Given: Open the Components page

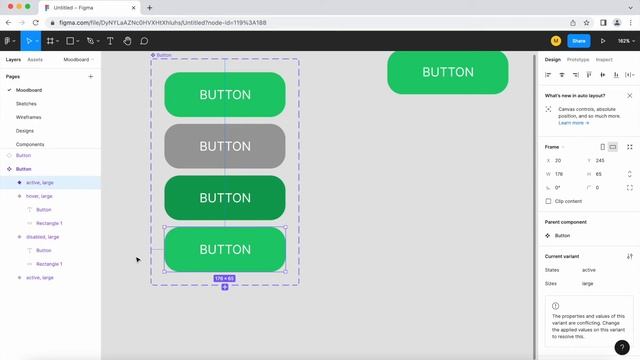Looking at the screenshot, I should (30, 144).
